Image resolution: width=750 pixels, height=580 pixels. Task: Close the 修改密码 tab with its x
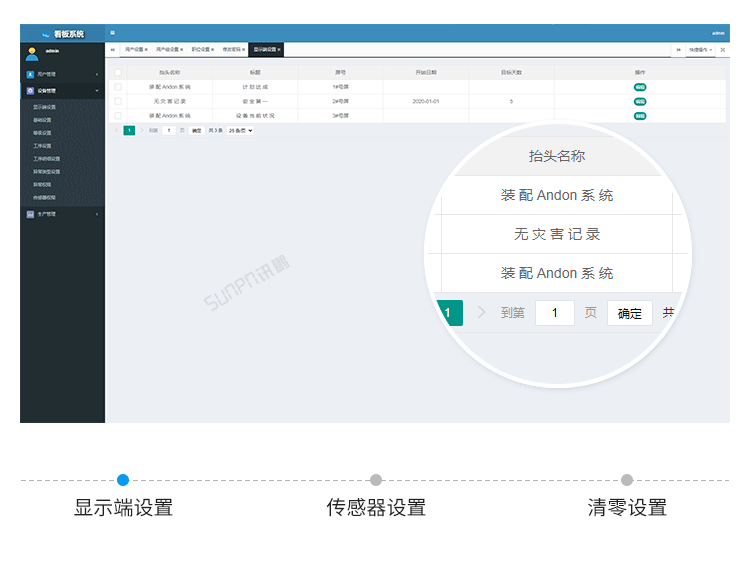coord(243,50)
